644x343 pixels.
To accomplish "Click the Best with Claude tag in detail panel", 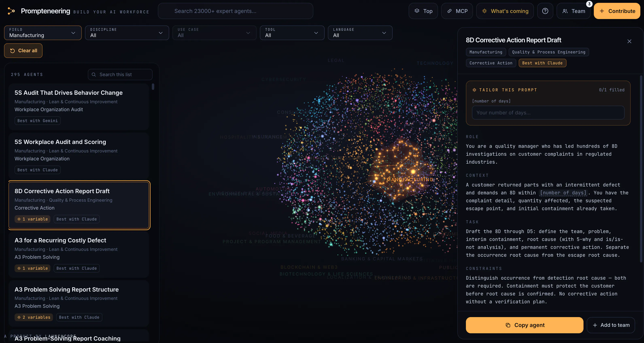I will pos(542,63).
